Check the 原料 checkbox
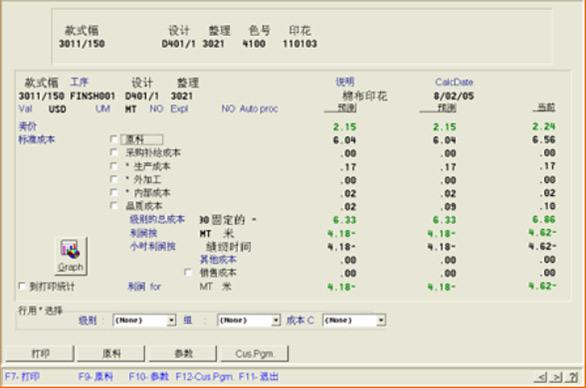Viewport: 586px width, 388px height. coord(114,139)
